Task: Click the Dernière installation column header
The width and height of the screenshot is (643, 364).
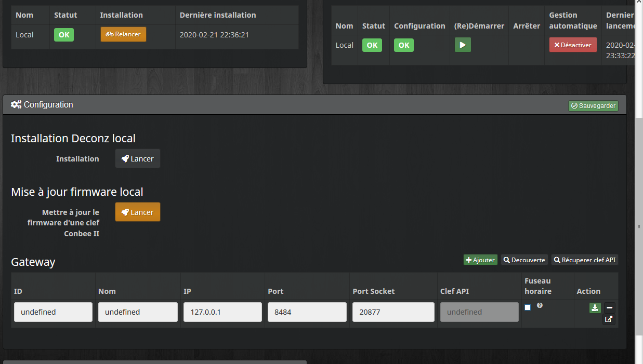Action: 218,15
